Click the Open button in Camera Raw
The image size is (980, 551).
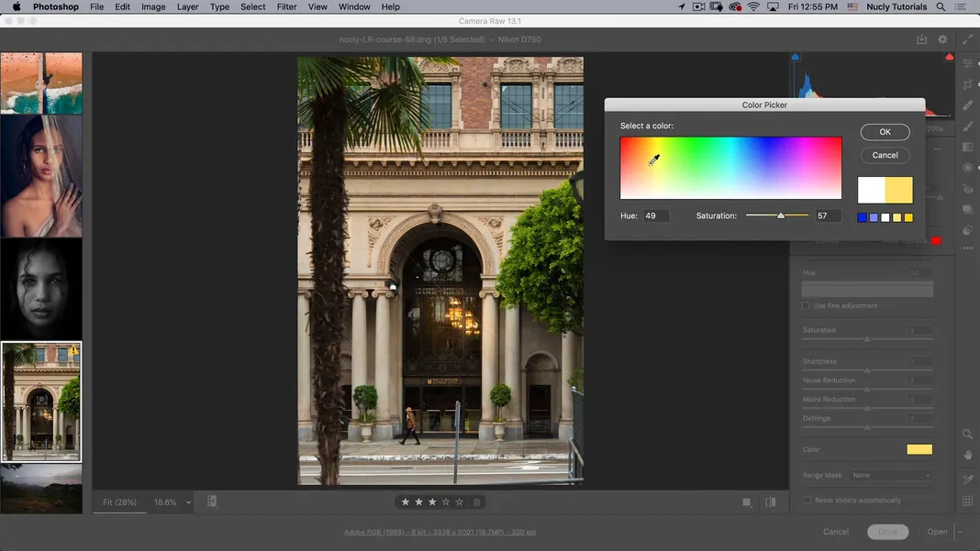937,532
